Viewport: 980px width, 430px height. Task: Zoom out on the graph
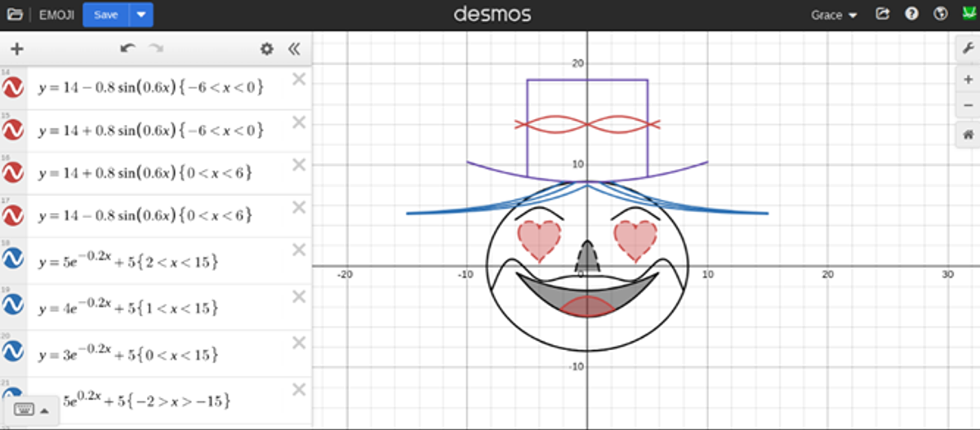967,106
